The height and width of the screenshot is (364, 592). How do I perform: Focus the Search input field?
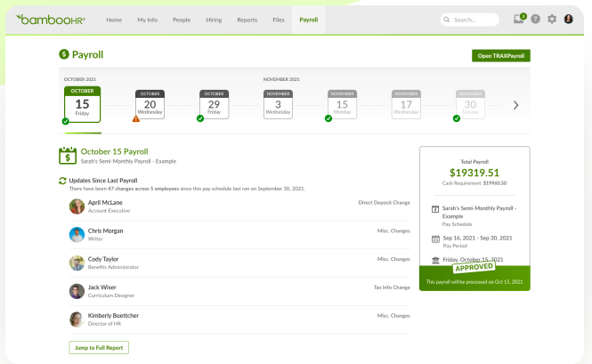click(x=470, y=20)
